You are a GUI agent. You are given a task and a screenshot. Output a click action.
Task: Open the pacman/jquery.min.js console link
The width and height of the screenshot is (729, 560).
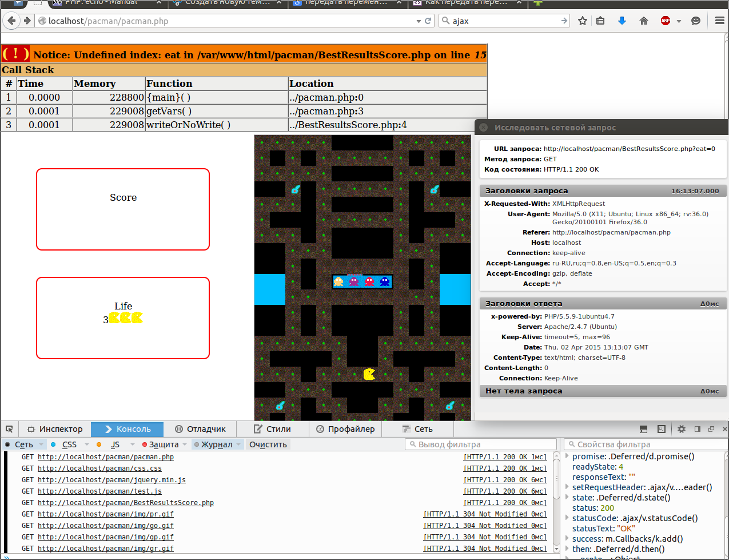[111, 480]
